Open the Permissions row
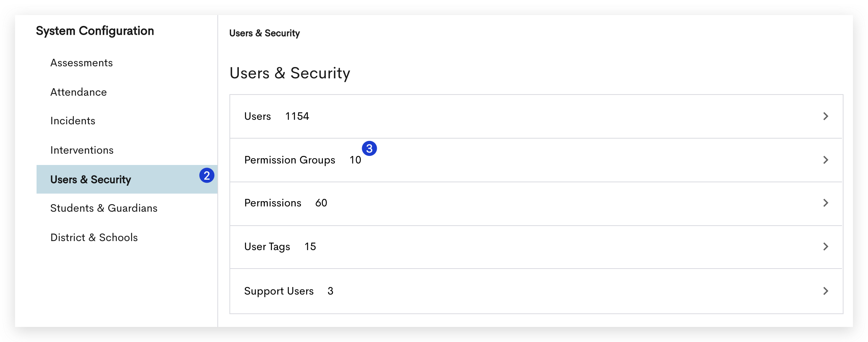 click(536, 204)
